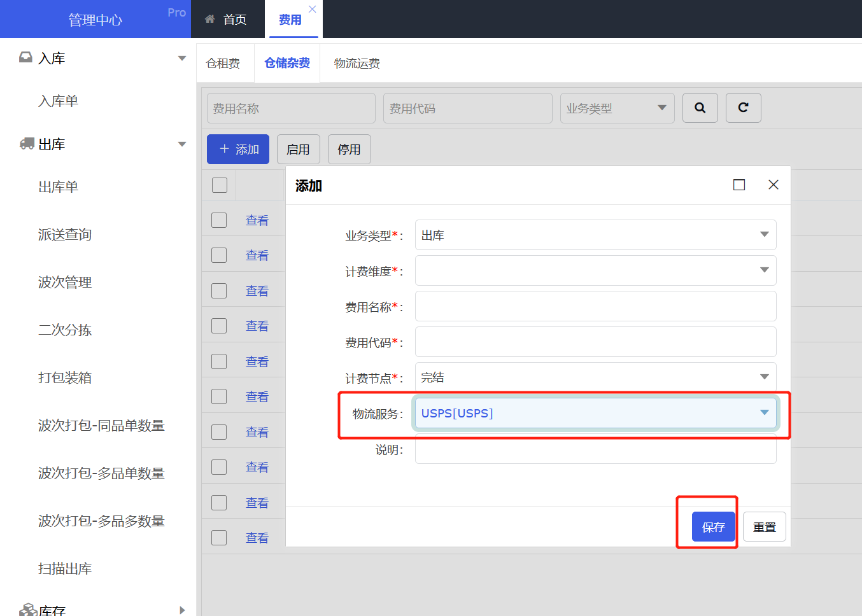Viewport: 862px width, 616px height.
Task: Open 波次打包-多品多数量 in the sidebar
Action: pyautogui.click(x=102, y=521)
